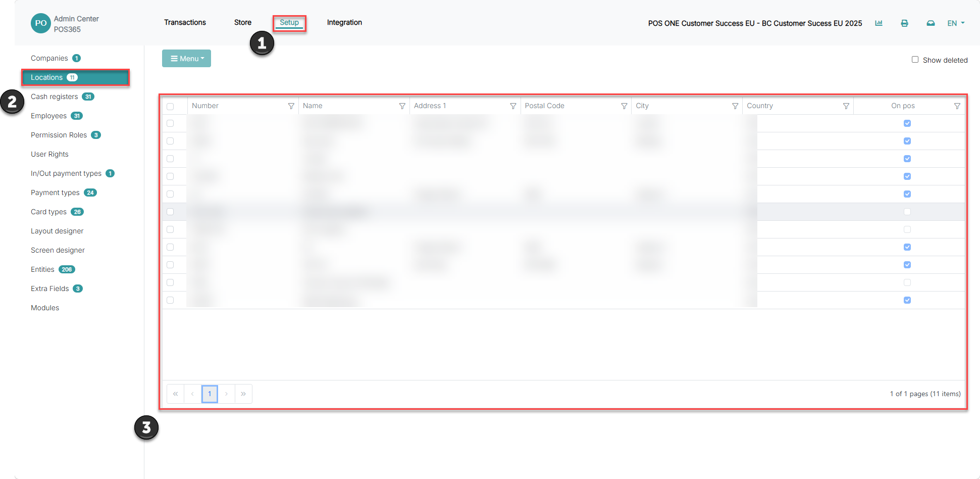The width and height of the screenshot is (980, 479).
Task: Toggle On pos checkbox in third row
Action: coord(907,159)
